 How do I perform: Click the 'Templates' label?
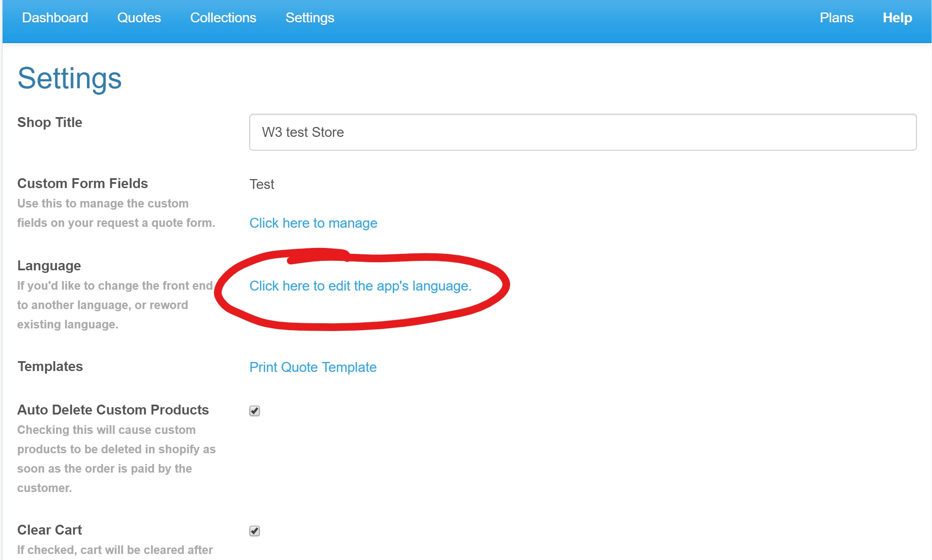click(x=50, y=366)
